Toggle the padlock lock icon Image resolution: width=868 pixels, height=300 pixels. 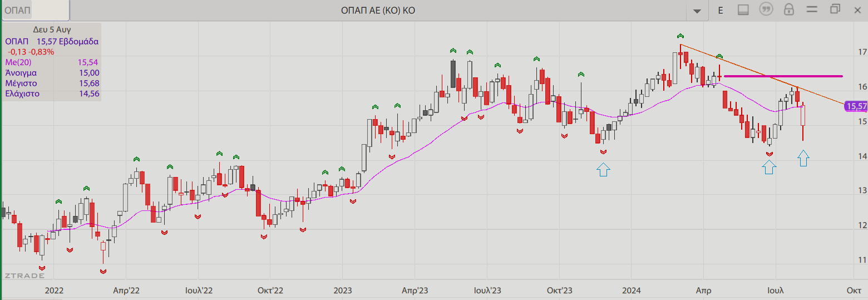coord(788,9)
